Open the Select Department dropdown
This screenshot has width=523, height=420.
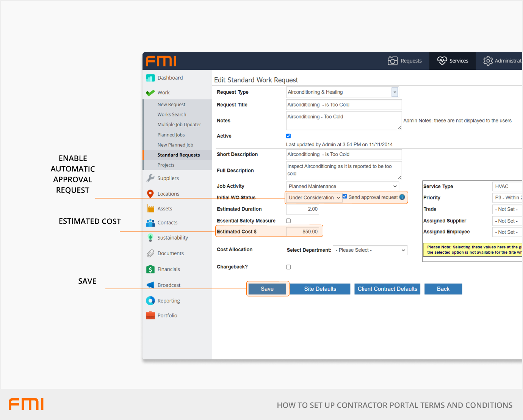pos(370,250)
